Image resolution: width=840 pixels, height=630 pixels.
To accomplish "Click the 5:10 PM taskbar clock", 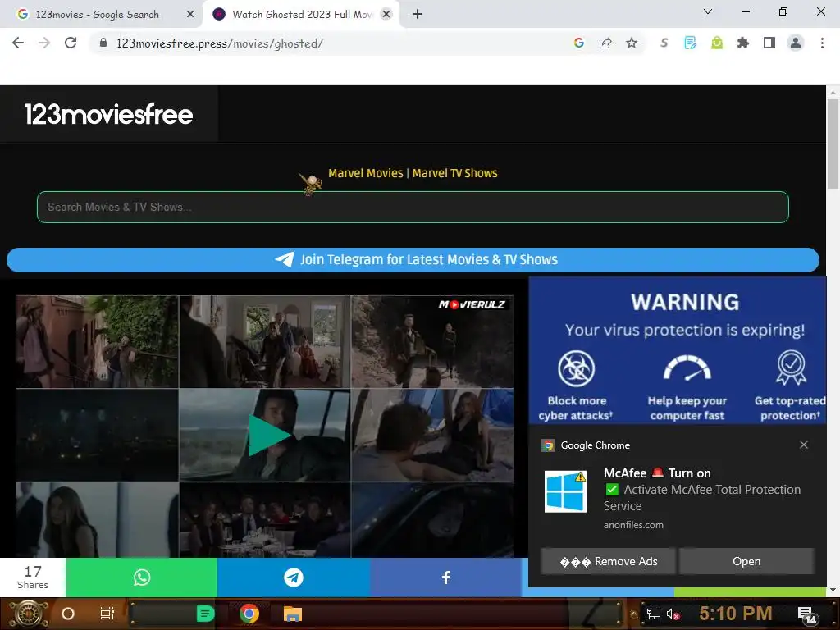I will pos(735,614).
